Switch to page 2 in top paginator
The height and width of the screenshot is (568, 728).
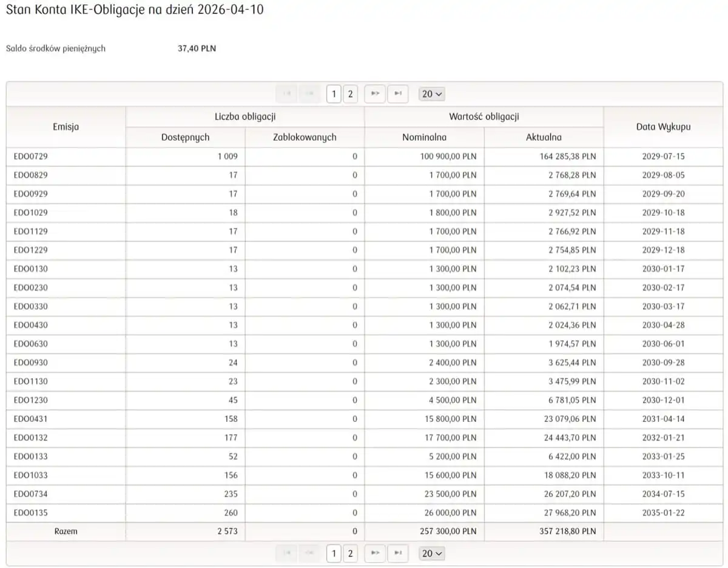pyautogui.click(x=350, y=94)
